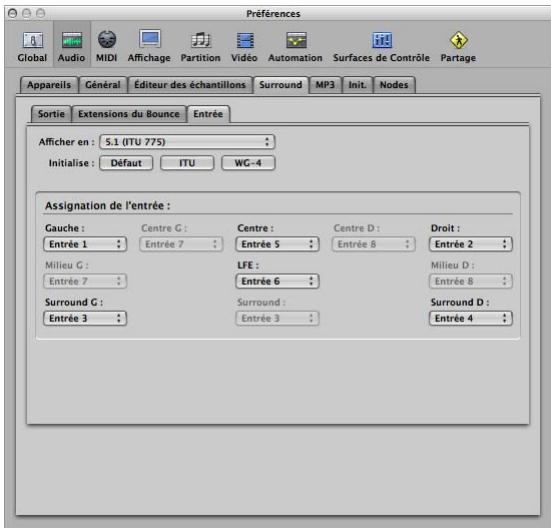Switch to the Init. tab
This screenshot has width=551, height=528.
coord(357,85)
